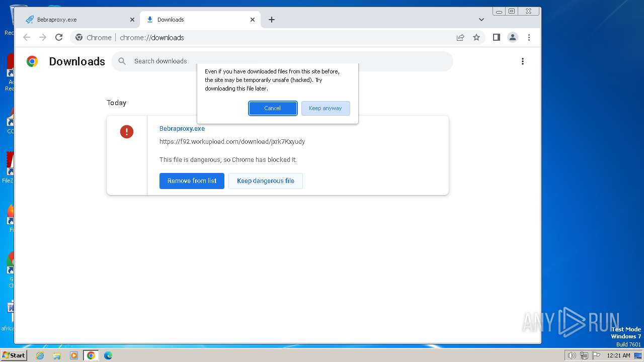Open the Chrome three-dot menu

529,37
